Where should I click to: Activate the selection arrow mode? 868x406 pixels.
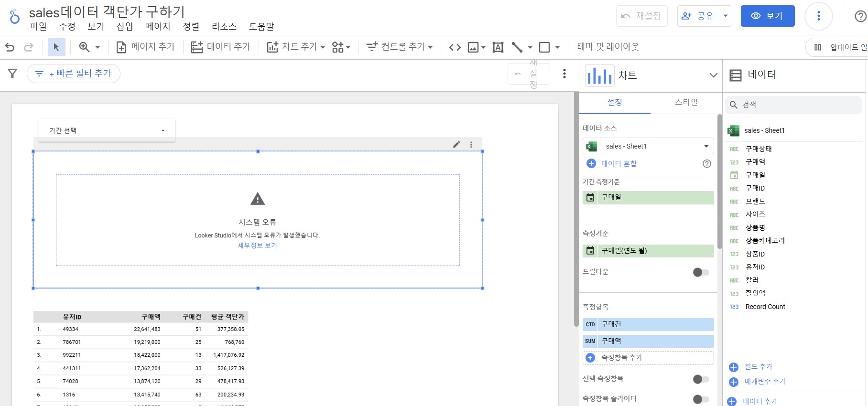click(x=56, y=47)
